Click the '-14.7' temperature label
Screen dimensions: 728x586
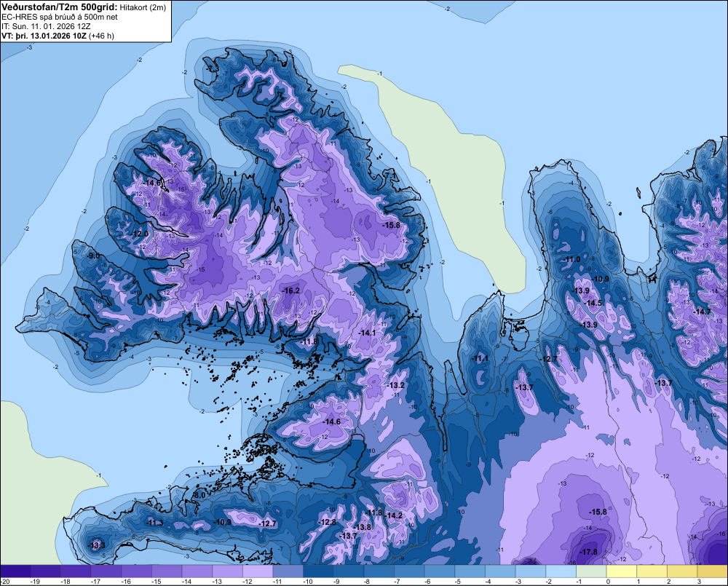pos(702,312)
